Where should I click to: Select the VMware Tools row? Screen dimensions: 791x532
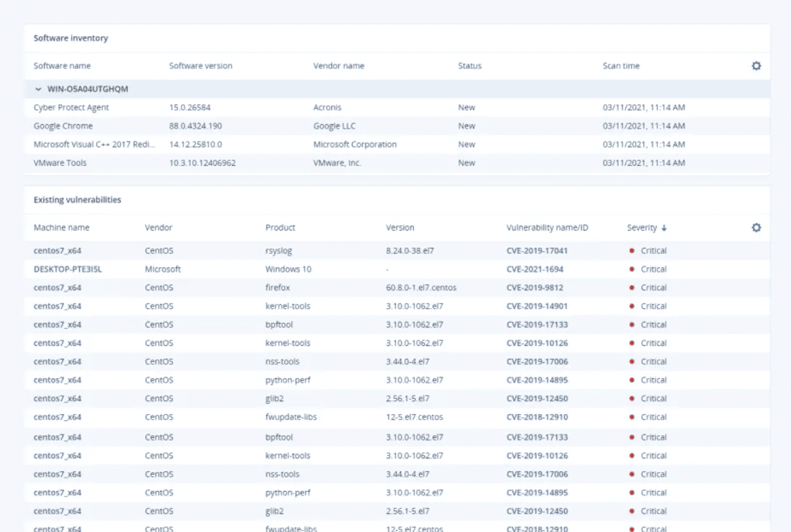pyautogui.click(x=397, y=163)
